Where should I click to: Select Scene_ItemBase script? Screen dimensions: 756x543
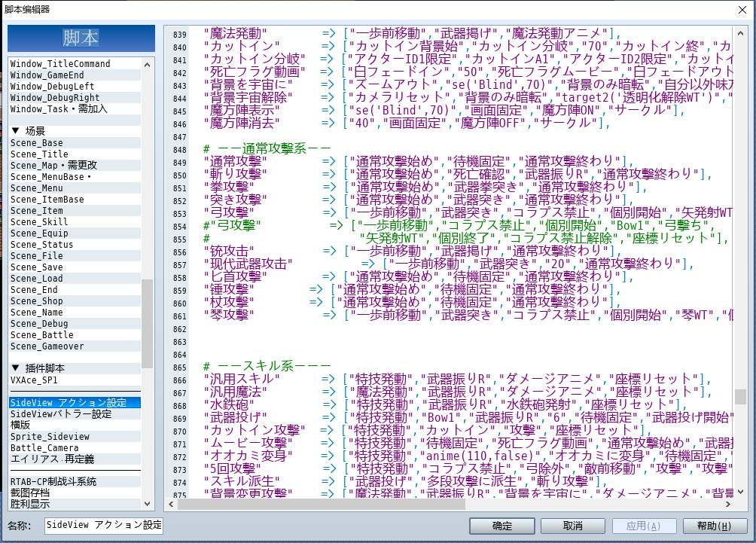[x=75, y=199]
